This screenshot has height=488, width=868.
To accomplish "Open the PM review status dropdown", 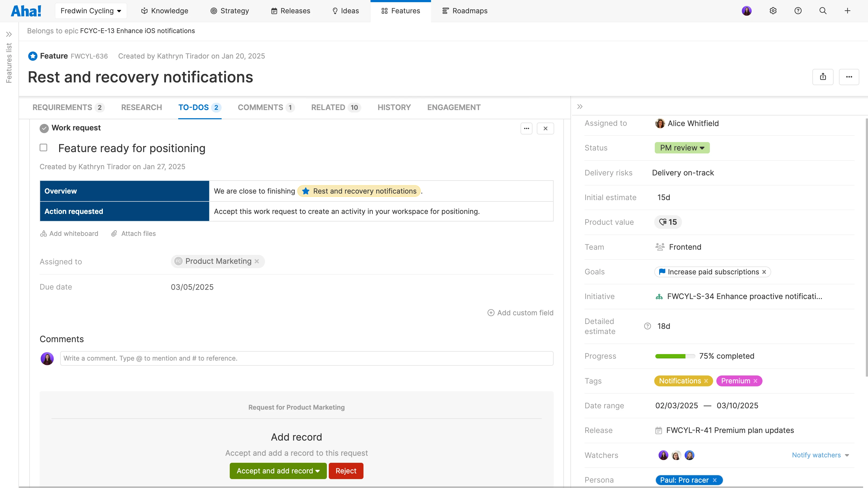I will click(682, 148).
